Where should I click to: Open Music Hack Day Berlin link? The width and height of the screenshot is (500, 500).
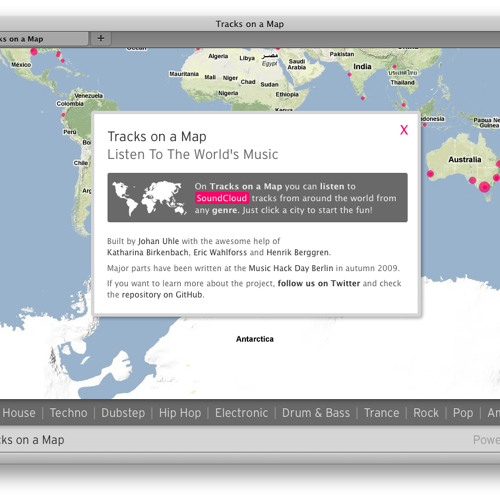[x=291, y=268]
